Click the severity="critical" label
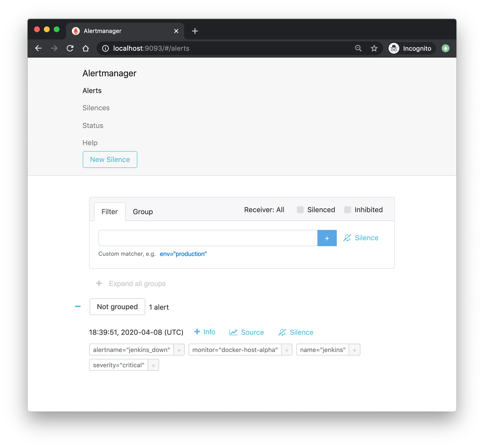484x448 pixels. (x=119, y=365)
